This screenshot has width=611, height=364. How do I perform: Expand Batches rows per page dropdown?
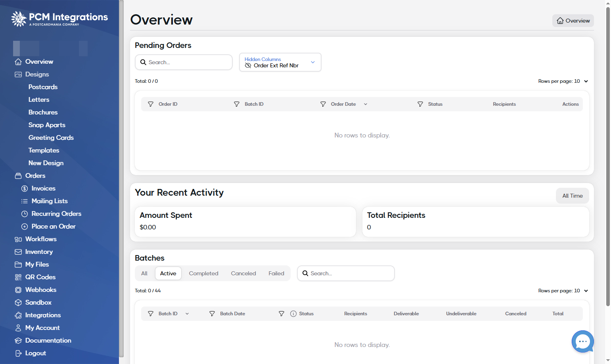coord(563,291)
